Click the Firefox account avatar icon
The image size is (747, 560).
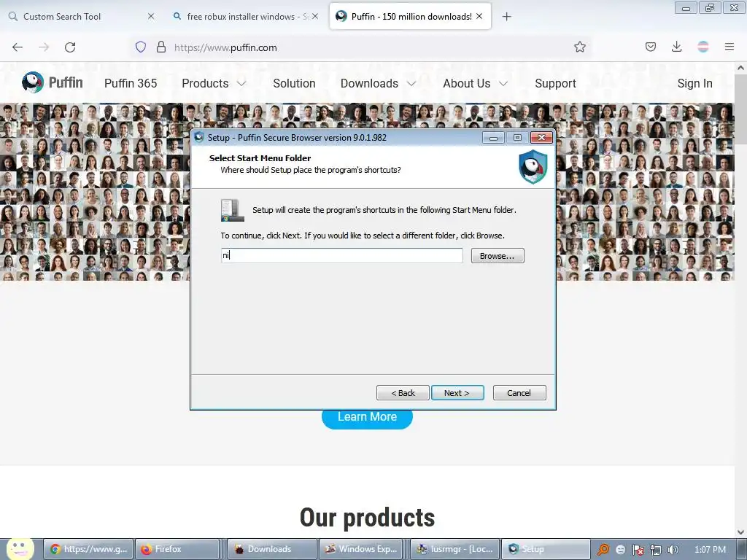point(703,47)
